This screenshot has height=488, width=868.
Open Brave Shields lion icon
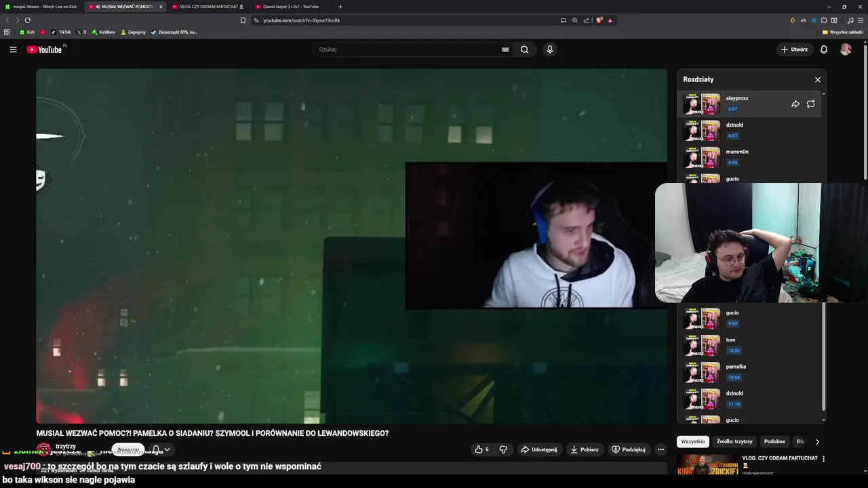(599, 20)
